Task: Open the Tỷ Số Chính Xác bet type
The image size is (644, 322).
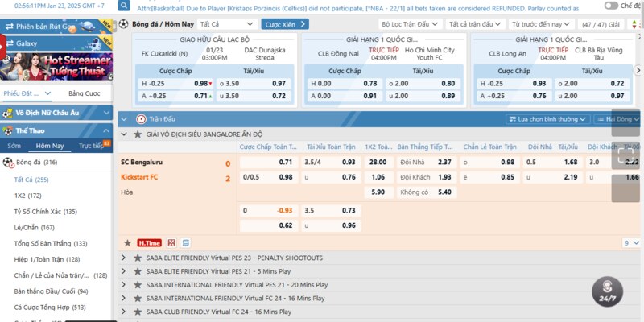Action: click(46, 212)
